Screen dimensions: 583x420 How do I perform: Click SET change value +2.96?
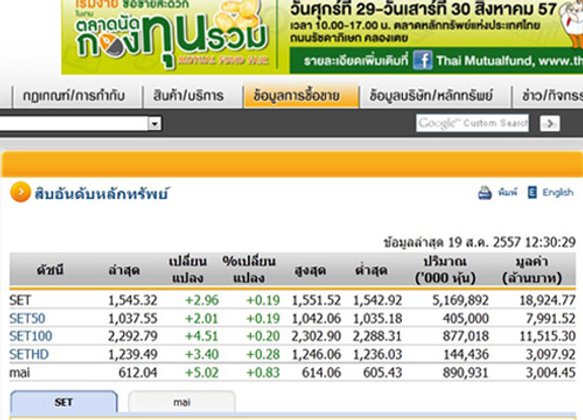(x=202, y=300)
